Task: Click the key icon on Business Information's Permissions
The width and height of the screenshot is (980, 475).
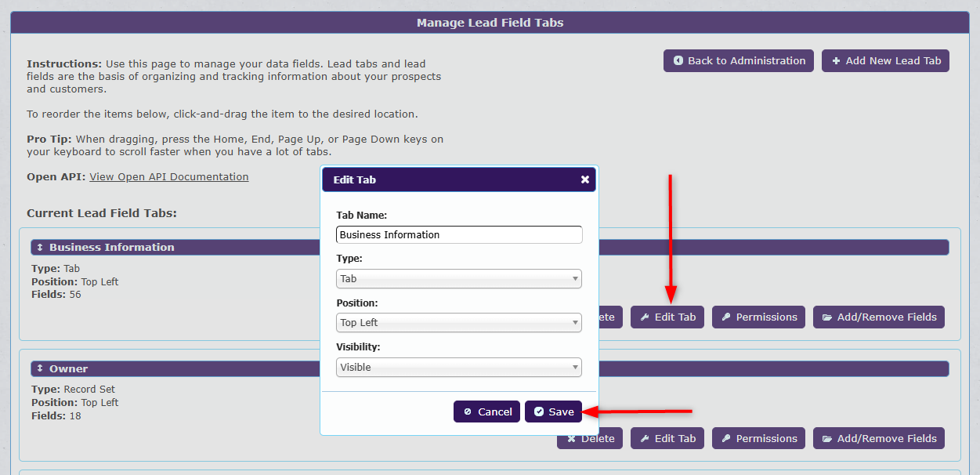Action: (726, 317)
